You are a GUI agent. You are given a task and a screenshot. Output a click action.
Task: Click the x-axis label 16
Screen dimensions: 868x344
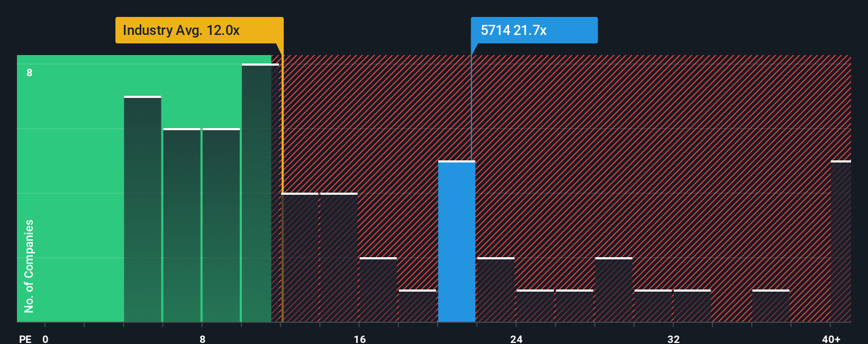(360, 339)
